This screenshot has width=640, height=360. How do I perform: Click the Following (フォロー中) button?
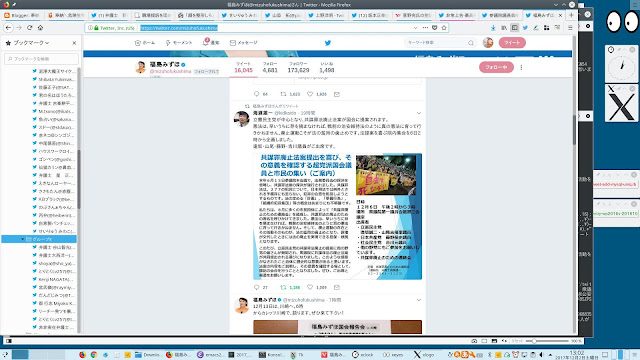496,67
